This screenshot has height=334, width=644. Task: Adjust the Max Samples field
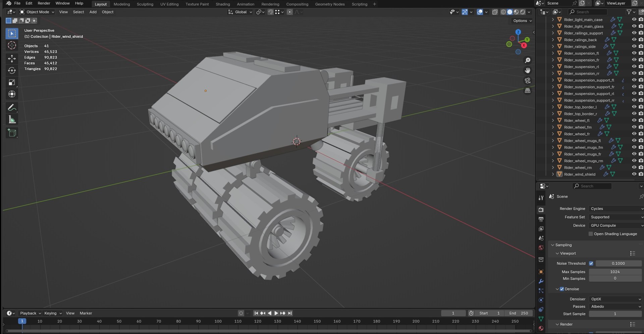click(615, 272)
